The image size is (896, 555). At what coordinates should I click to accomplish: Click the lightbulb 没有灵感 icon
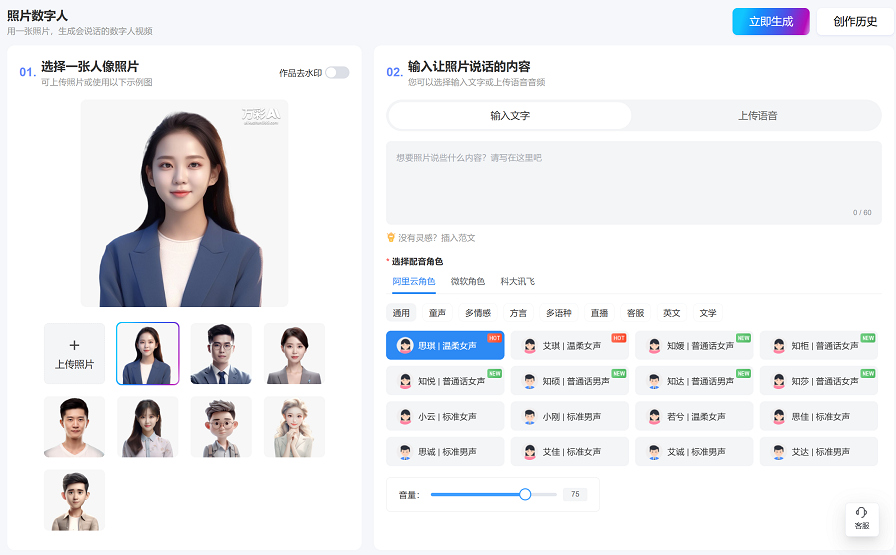click(391, 237)
